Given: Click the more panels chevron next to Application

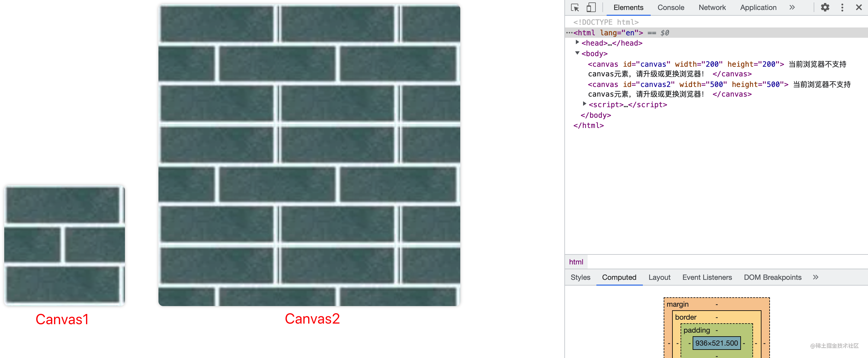Looking at the screenshot, I should coord(792,7).
